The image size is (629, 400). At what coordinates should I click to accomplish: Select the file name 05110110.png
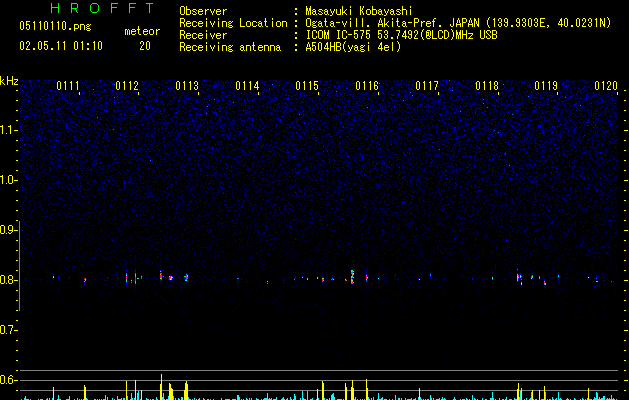[55, 27]
